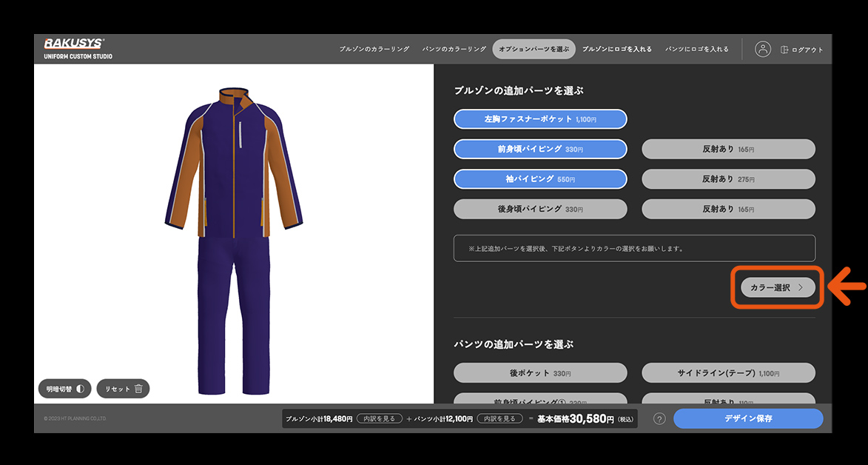Toggle 前身頃パイピング 330円 blouson option
This screenshot has height=465, width=868.
point(540,150)
